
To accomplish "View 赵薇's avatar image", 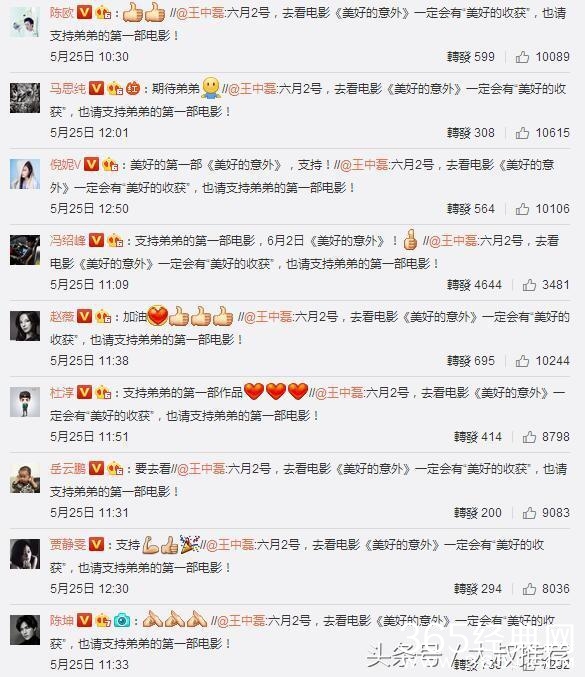I will 25,326.
